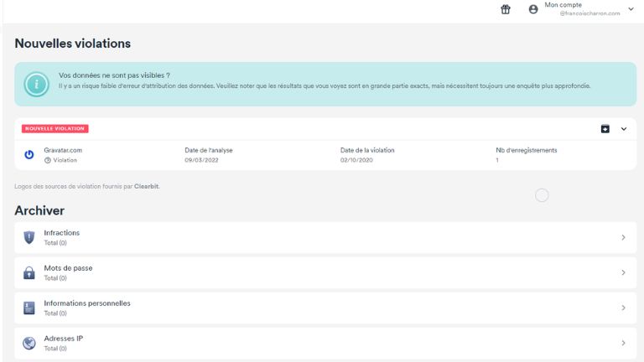Open the gift rewards icon
644x362 pixels.
[x=505, y=9]
